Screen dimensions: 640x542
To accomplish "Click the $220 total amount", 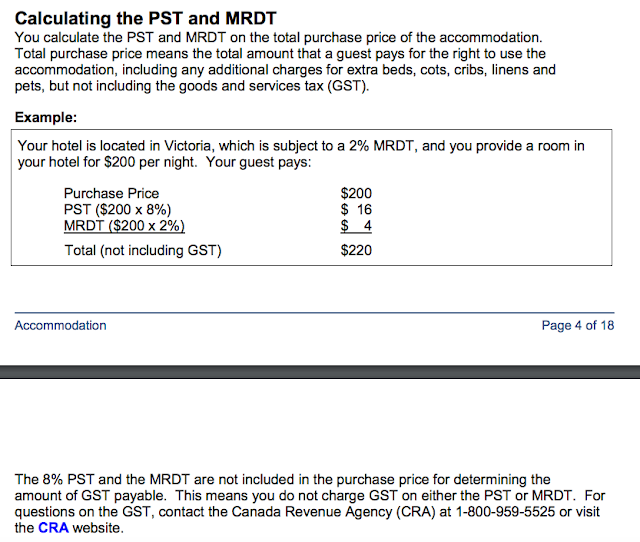I will [356, 250].
